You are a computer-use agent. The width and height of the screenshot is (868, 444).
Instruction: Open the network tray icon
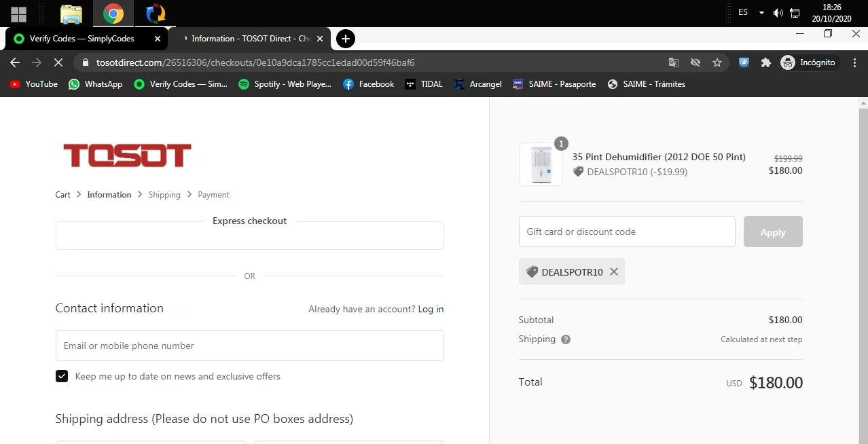tap(795, 13)
